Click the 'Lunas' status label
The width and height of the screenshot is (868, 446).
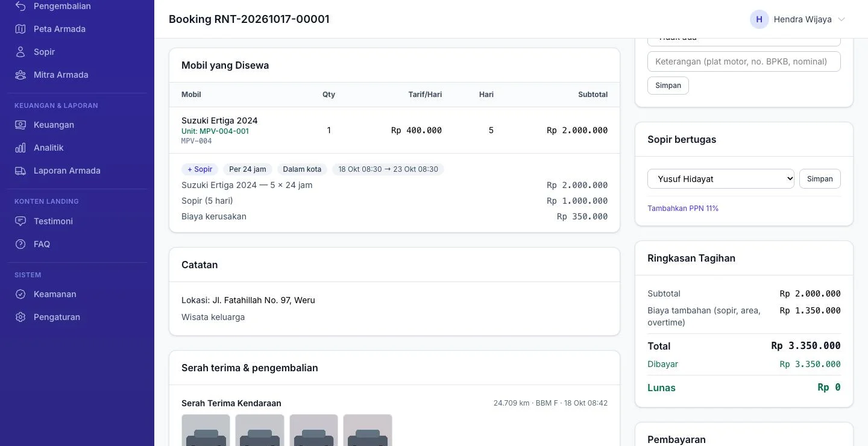point(661,388)
